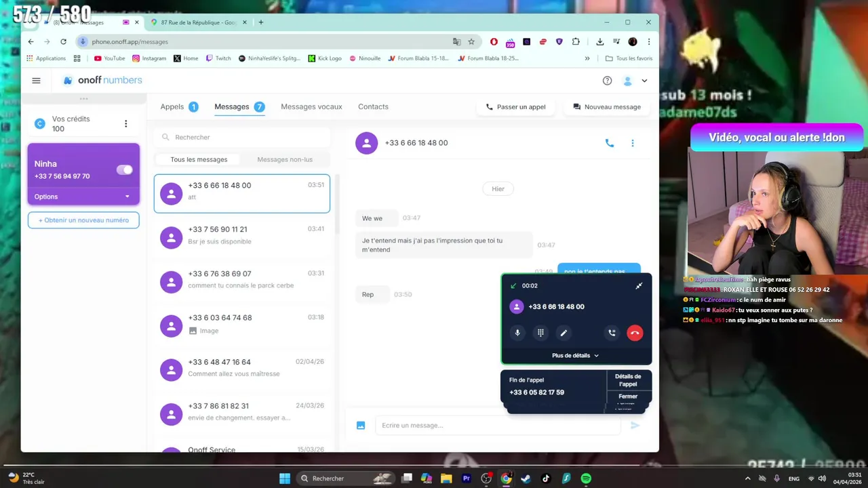
Task: Switch to the Messages tab
Action: click(x=239, y=106)
